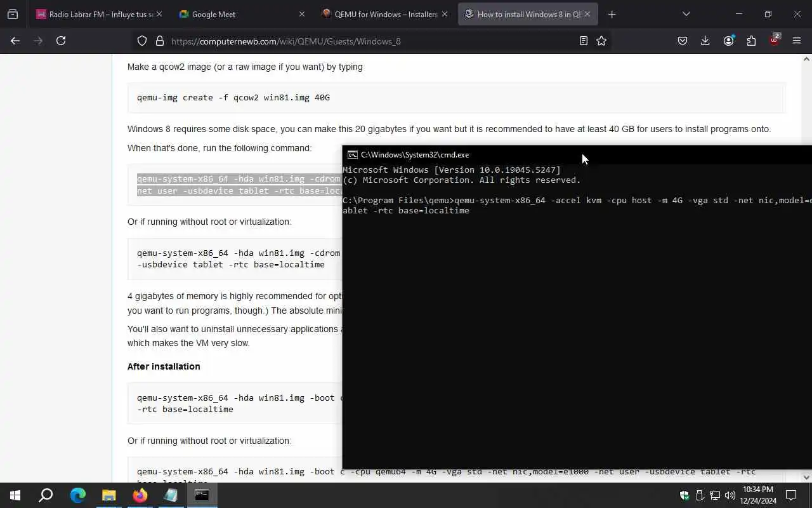Open the network tray icon
Image resolution: width=812 pixels, height=508 pixels.
click(x=715, y=495)
